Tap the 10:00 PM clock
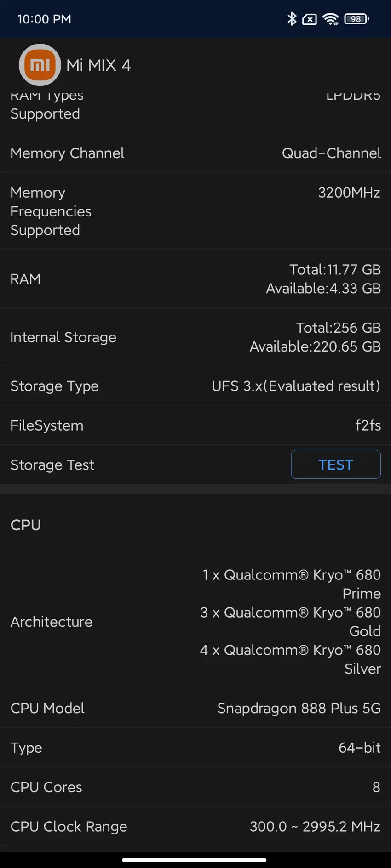Viewport: 391px width, 868px height. click(x=44, y=19)
